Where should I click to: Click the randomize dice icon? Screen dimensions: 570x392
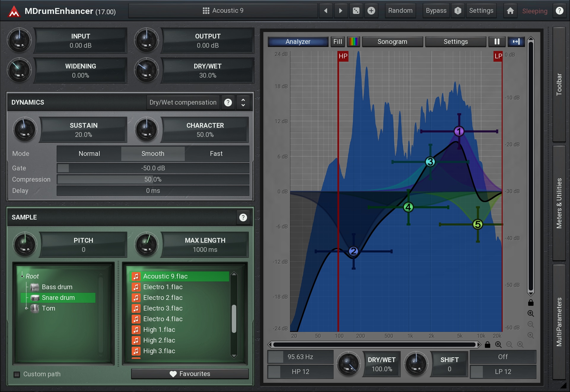(x=356, y=11)
